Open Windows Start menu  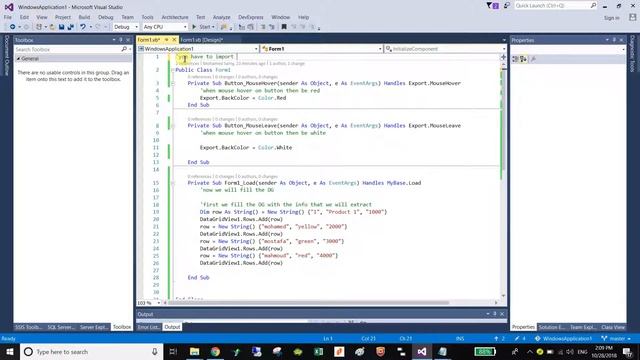coord(9,351)
